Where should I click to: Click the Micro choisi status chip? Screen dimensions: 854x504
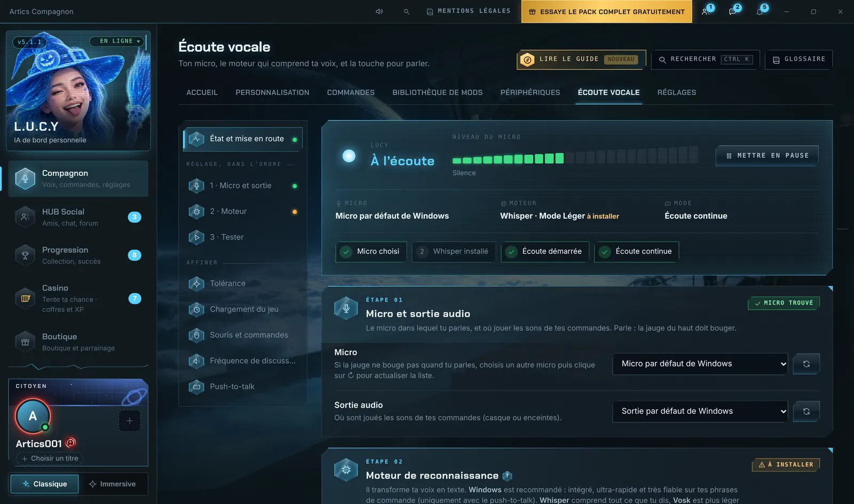click(371, 252)
